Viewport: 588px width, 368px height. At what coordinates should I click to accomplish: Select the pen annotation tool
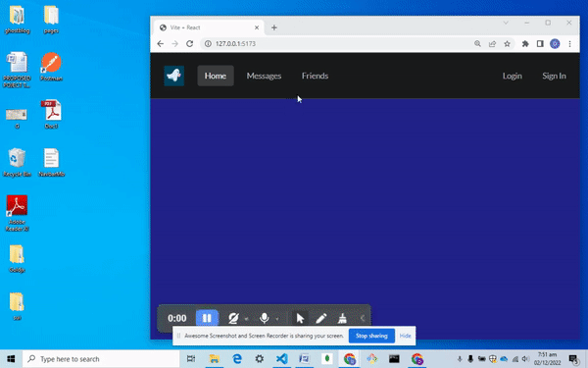pyautogui.click(x=321, y=318)
